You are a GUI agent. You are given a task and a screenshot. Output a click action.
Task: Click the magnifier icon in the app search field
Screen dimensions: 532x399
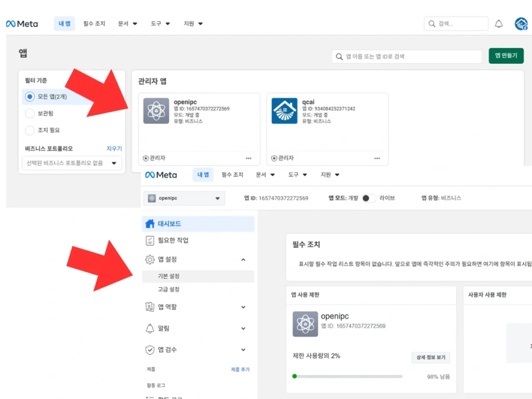click(x=339, y=57)
